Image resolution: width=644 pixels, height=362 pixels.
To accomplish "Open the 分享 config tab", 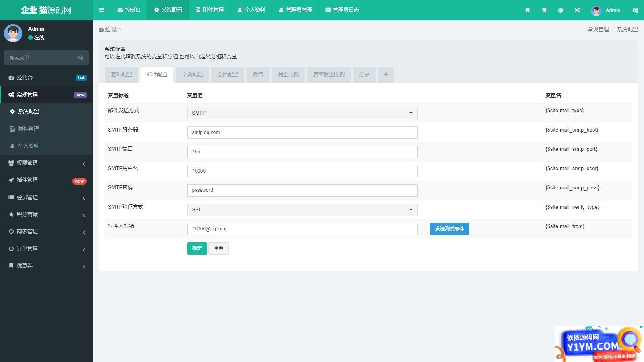I will 364,75.
